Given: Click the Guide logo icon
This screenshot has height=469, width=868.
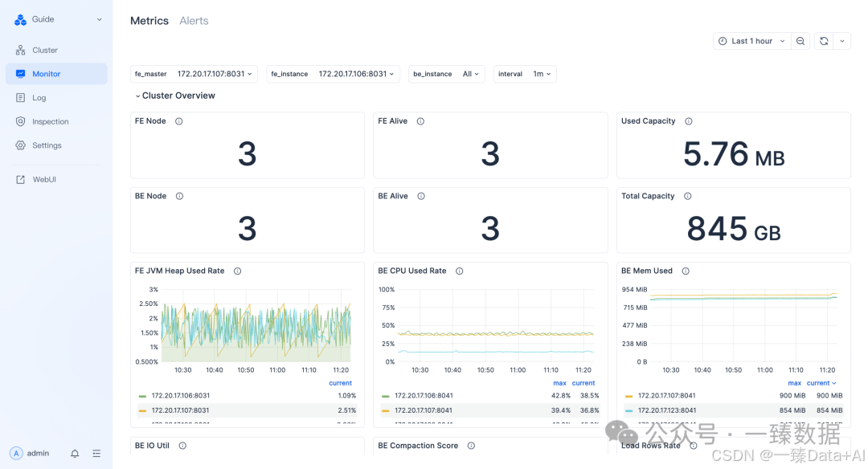Looking at the screenshot, I should [x=20, y=19].
